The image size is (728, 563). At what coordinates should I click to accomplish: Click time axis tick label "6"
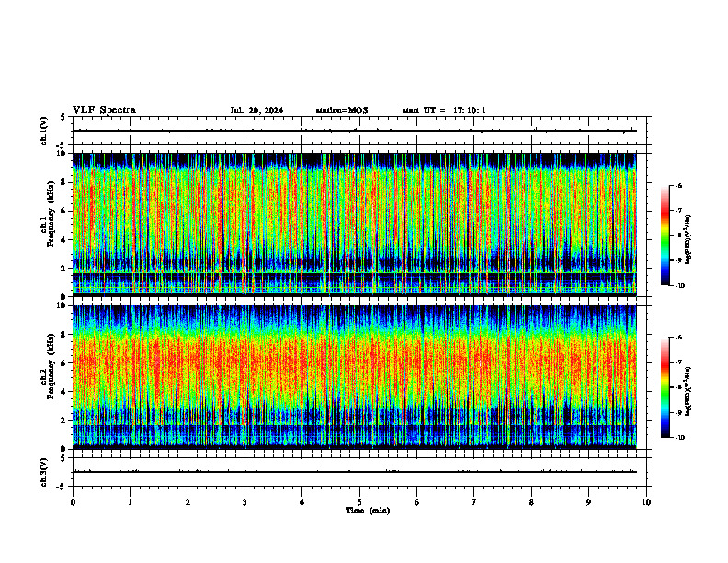click(x=417, y=502)
